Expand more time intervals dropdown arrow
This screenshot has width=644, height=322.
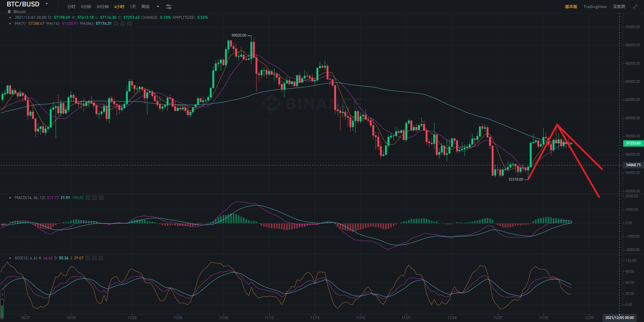pos(158,7)
